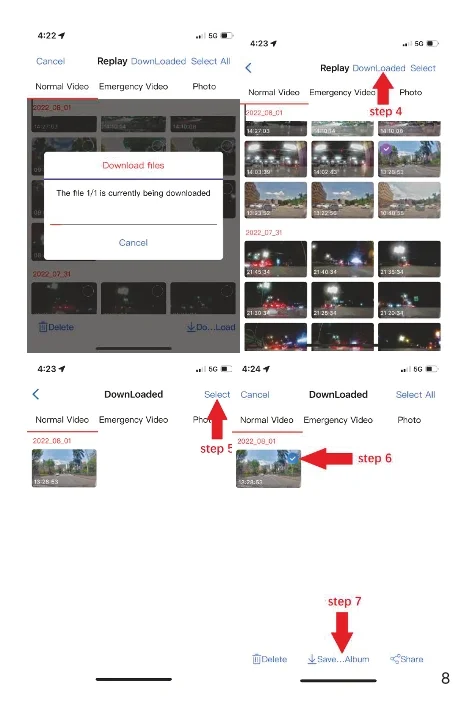Select Normal Video tab on top-right screen
This screenshot has width=472, height=708.
click(274, 92)
